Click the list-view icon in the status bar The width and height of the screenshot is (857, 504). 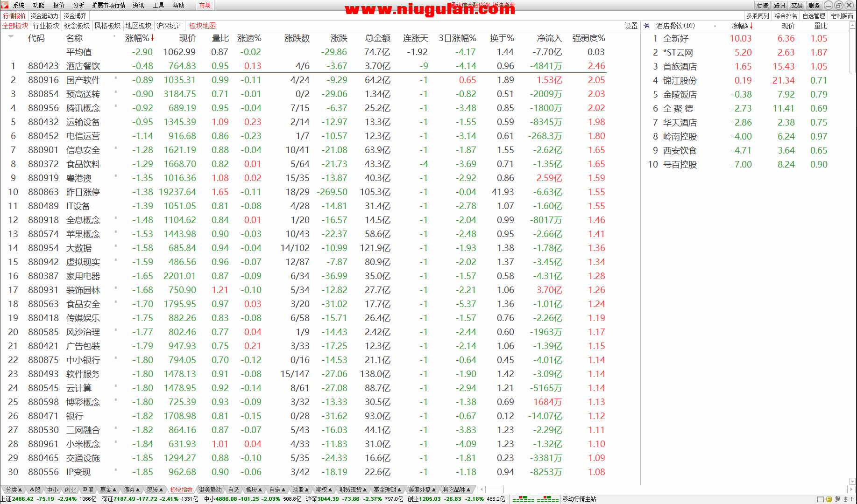820,499
